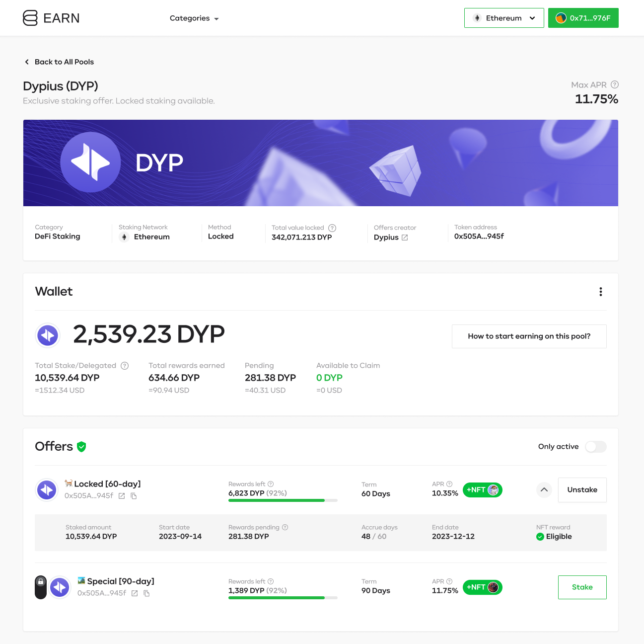This screenshot has width=644, height=644.
Task: Click the 11.75% Max APR value
Action: coord(596,99)
